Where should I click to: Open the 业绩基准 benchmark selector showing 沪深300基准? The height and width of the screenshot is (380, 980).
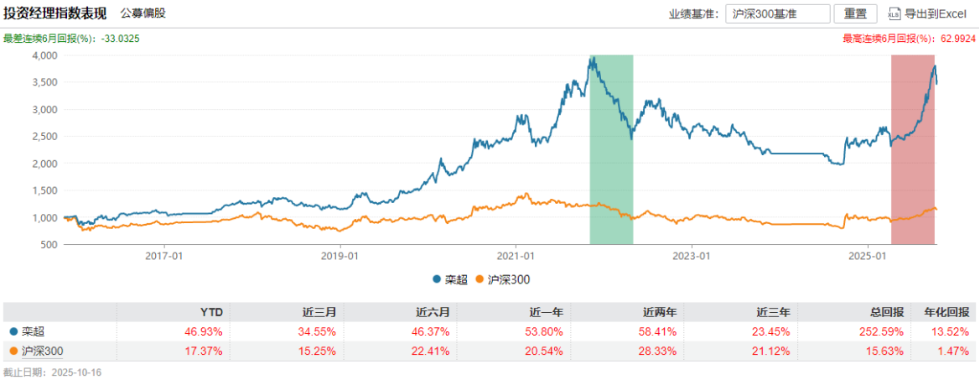(777, 13)
